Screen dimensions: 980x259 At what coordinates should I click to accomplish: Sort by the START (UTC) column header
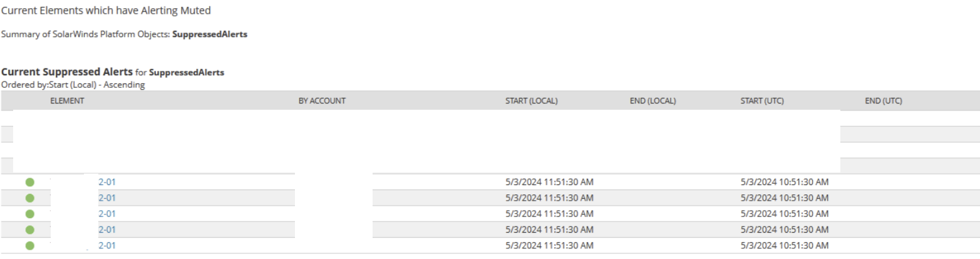pos(762,101)
